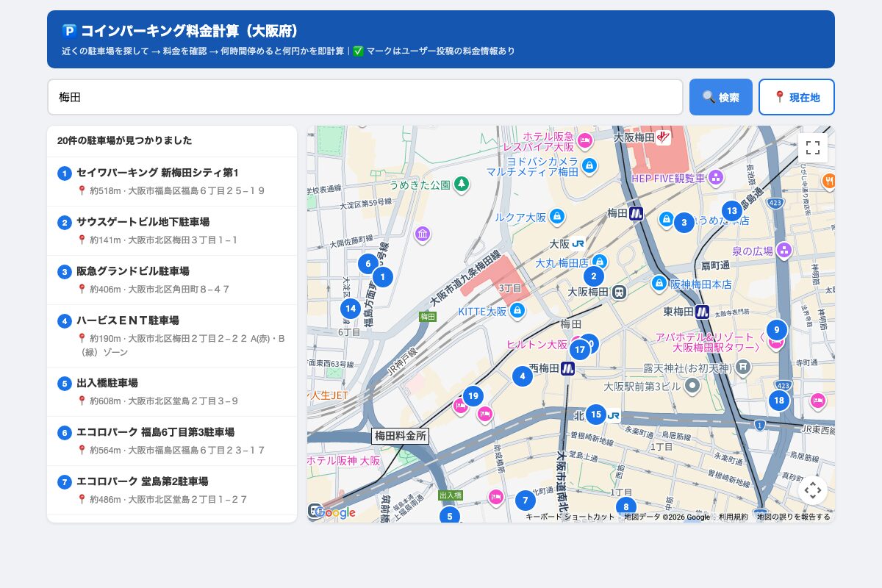Select セイワパーキング 新梅田シティ第1 in the list

[x=172, y=182]
